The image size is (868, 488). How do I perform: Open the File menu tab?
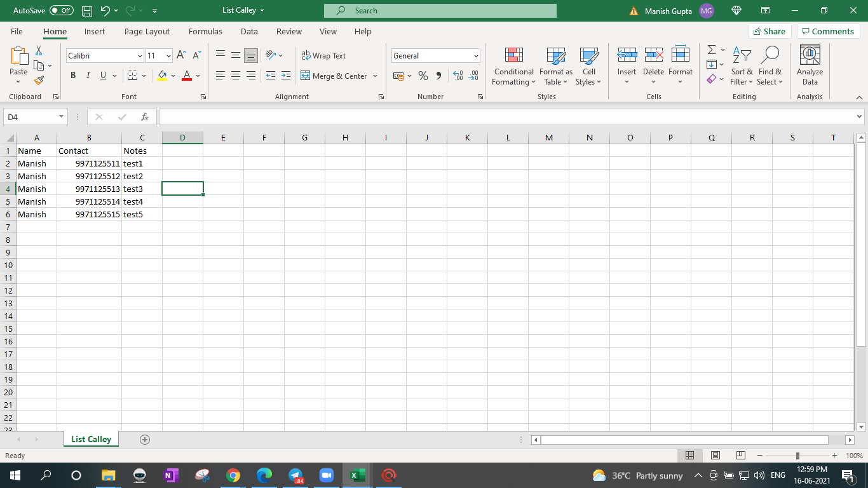17,31
